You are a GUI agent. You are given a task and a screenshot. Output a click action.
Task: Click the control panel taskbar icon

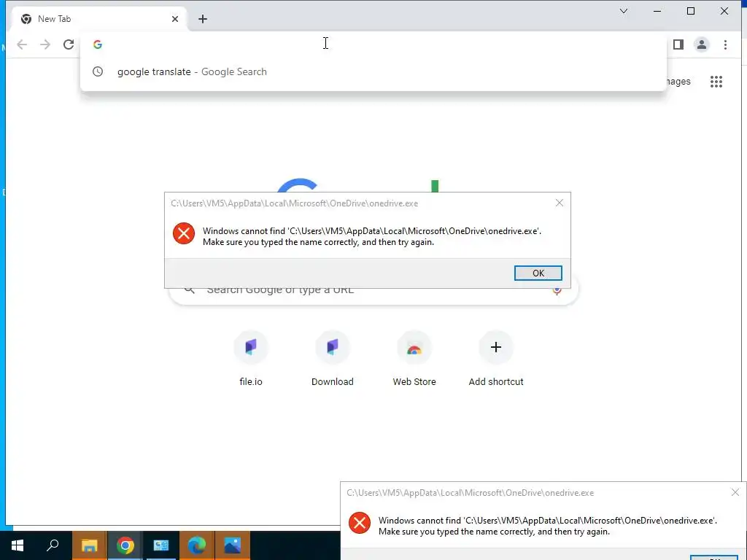click(161, 545)
